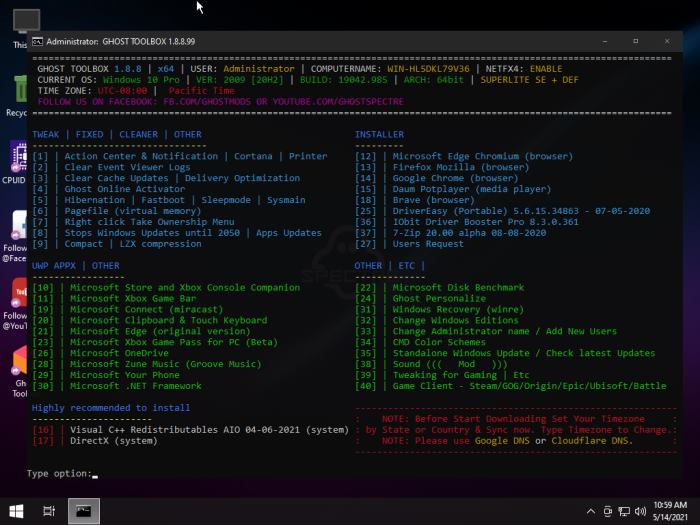Click 'FB.COM/GHOSTMODS' in the follow line
Viewport: 700px width, 525px height.
pos(207,102)
